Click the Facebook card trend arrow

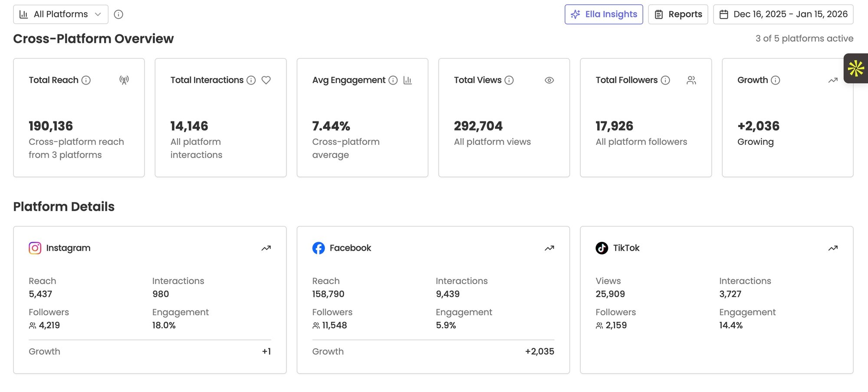549,248
